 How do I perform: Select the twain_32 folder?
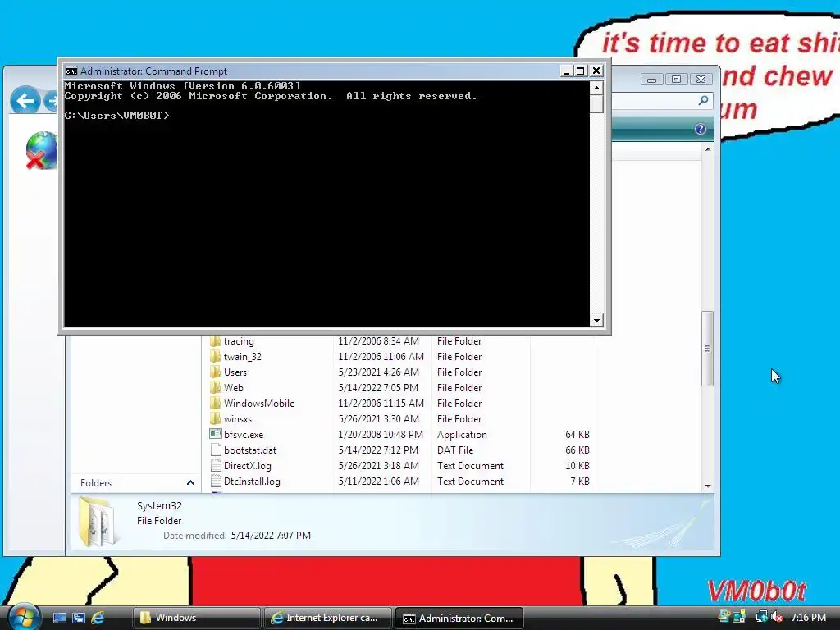coord(243,357)
